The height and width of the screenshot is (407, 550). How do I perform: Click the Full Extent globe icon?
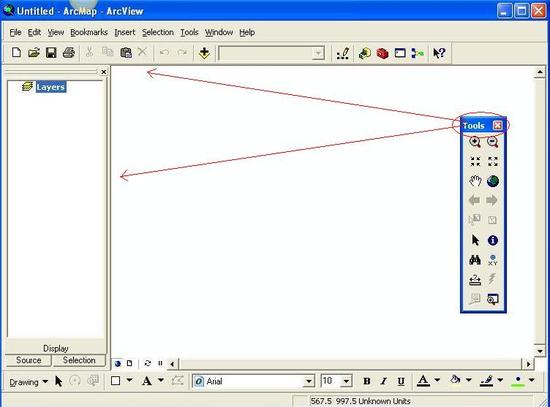[493, 181]
